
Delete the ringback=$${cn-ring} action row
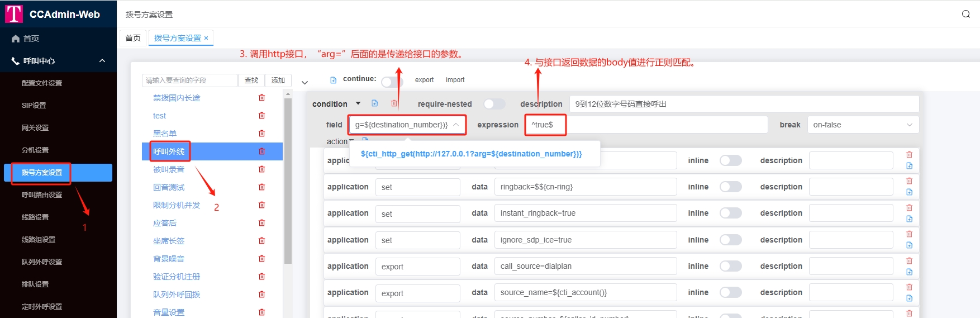pos(909,181)
